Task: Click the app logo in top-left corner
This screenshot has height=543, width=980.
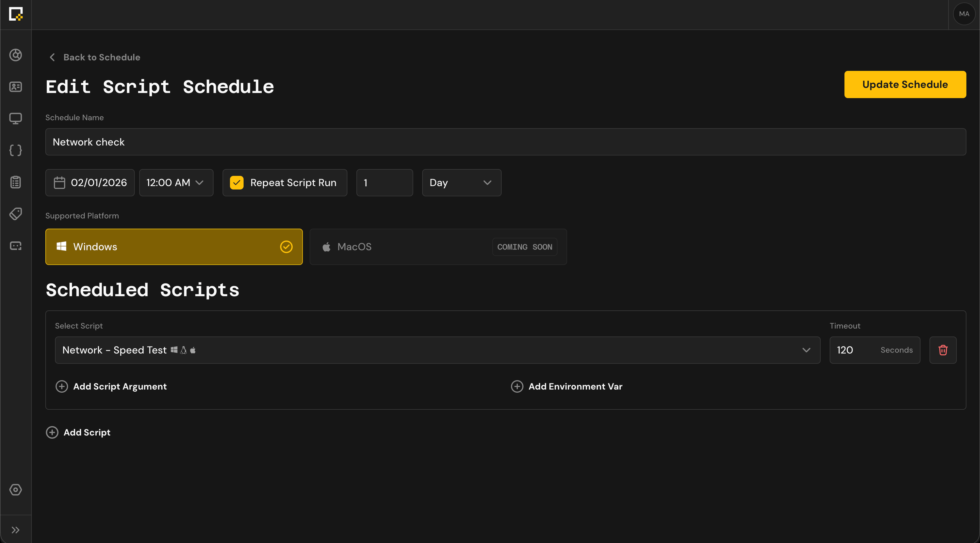Action: click(16, 14)
